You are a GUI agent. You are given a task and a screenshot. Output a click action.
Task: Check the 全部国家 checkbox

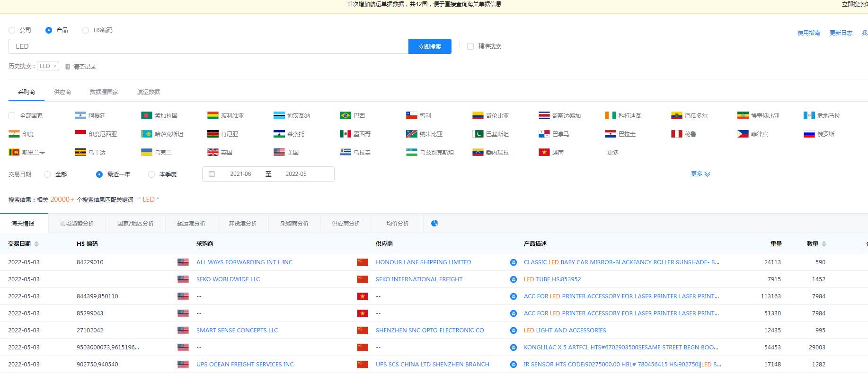(x=12, y=115)
